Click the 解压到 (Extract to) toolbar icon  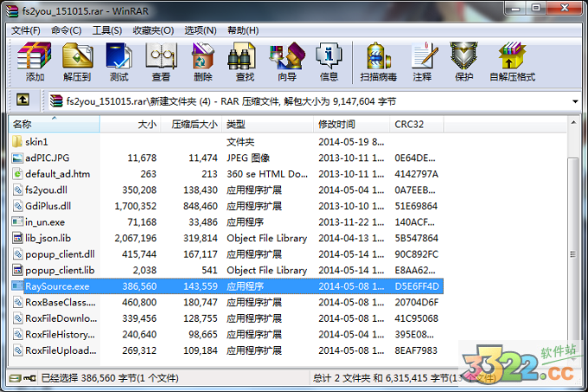pyautogui.click(x=77, y=56)
